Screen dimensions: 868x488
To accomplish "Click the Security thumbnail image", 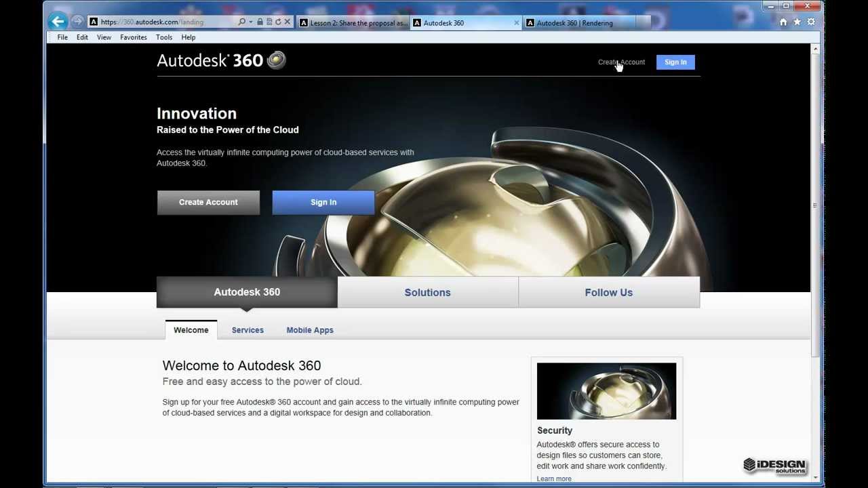I will tap(606, 391).
